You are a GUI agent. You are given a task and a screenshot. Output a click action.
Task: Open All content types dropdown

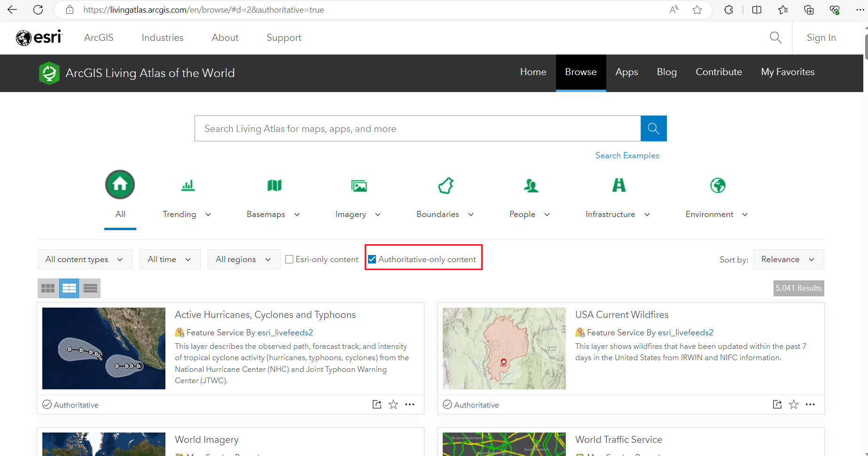point(85,259)
